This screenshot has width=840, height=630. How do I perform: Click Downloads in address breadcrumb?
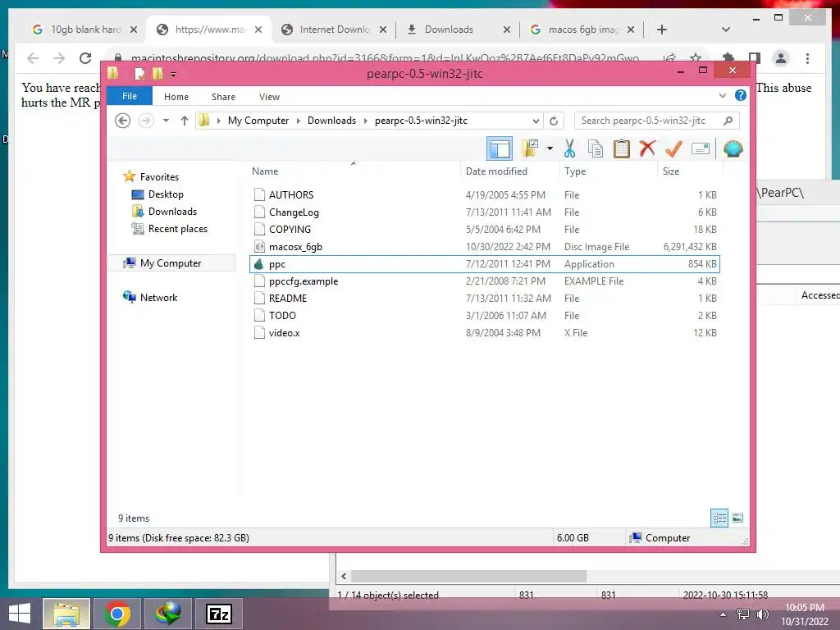point(331,121)
